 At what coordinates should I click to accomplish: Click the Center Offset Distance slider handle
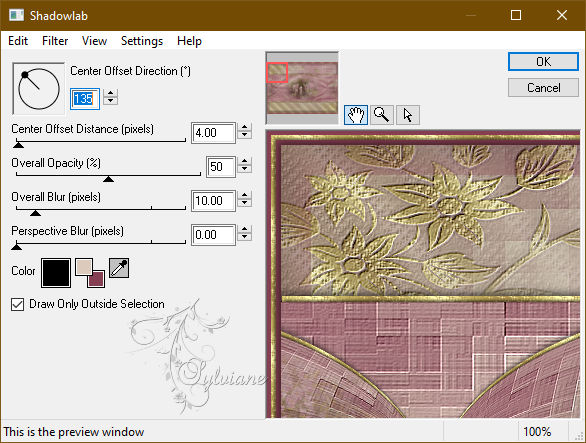point(18,145)
